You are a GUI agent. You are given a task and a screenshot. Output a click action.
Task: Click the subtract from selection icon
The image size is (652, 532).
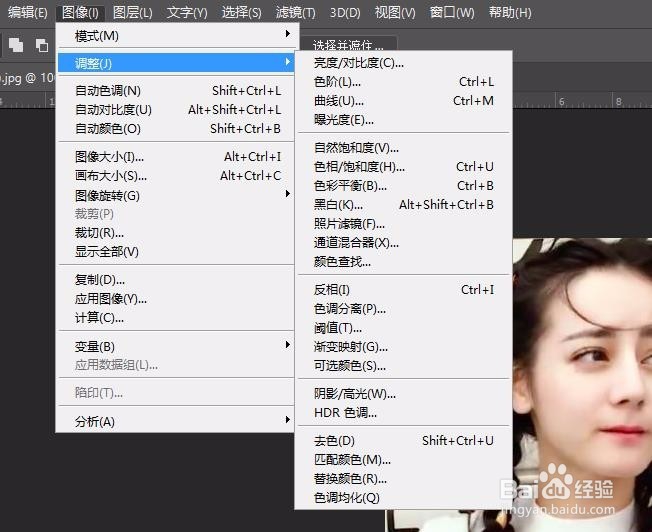click(42, 45)
